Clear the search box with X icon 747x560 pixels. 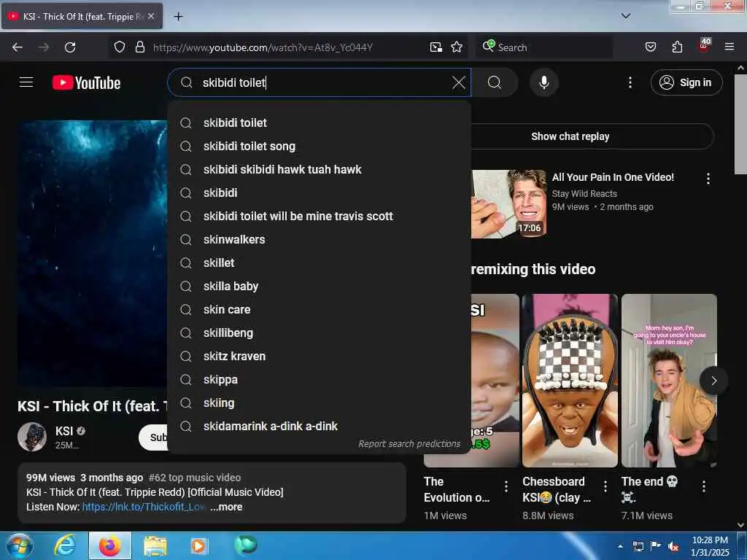coord(458,82)
